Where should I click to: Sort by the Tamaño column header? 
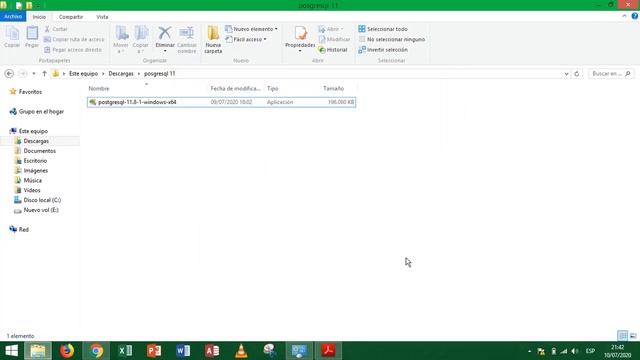tap(333, 88)
